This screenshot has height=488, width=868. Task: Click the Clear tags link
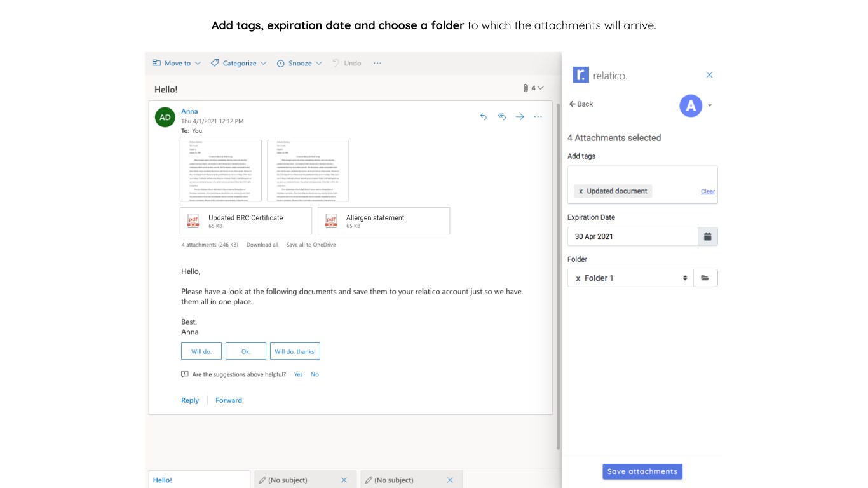[707, 191]
